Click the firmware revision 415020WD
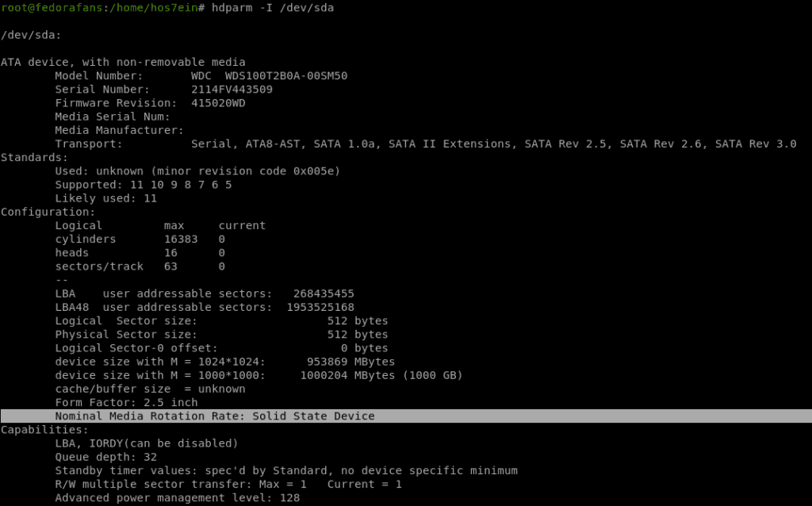Image resolution: width=812 pixels, height=506 pixels. [x=218, y=103]
